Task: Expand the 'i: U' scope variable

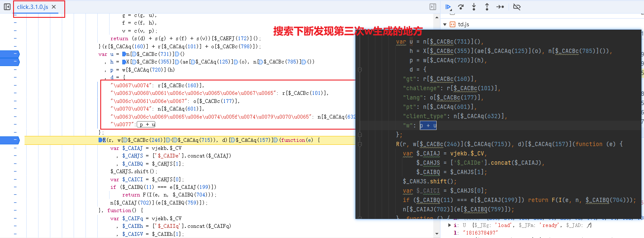Action: tap(450, 225)
